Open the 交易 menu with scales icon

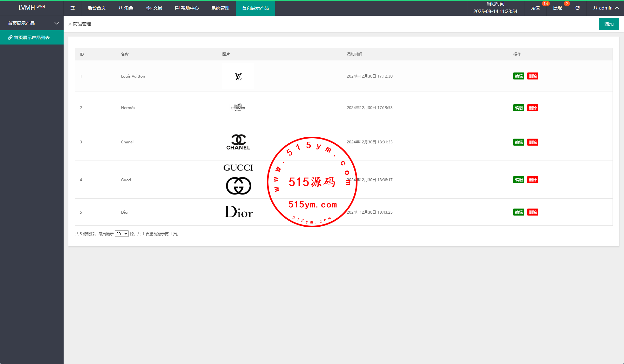(x=154, y=8)
